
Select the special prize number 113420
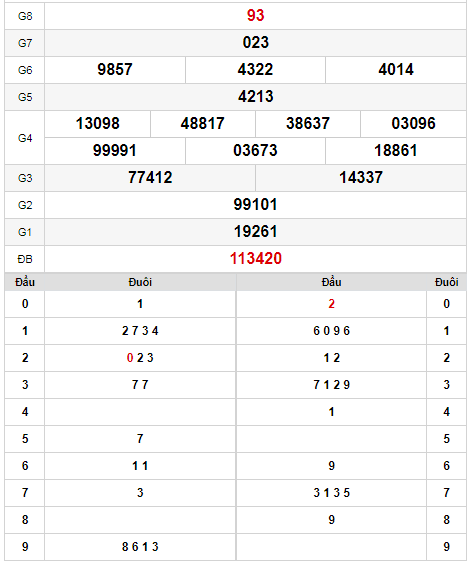(x=255, y=258)
